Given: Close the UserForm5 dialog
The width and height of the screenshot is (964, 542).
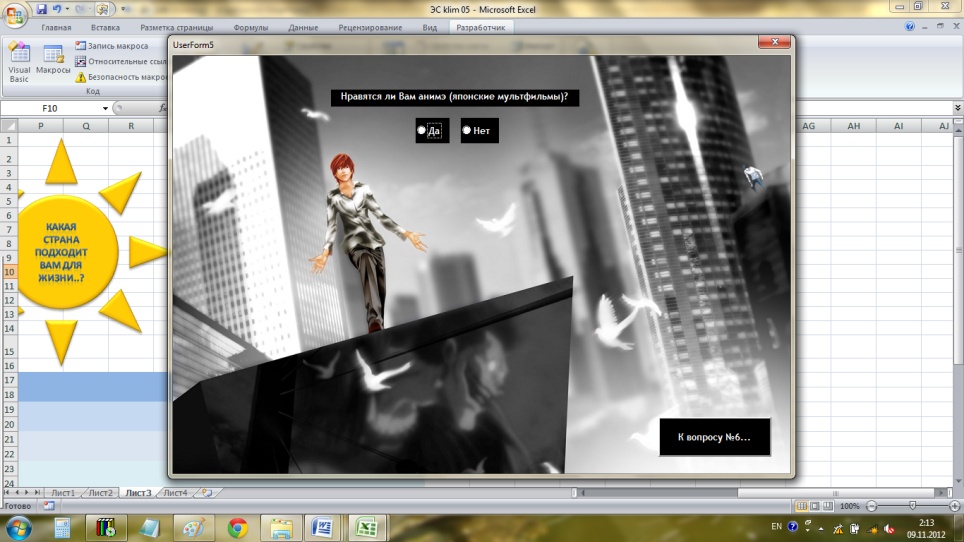Looking at the screenshot, I should (774, 42).
